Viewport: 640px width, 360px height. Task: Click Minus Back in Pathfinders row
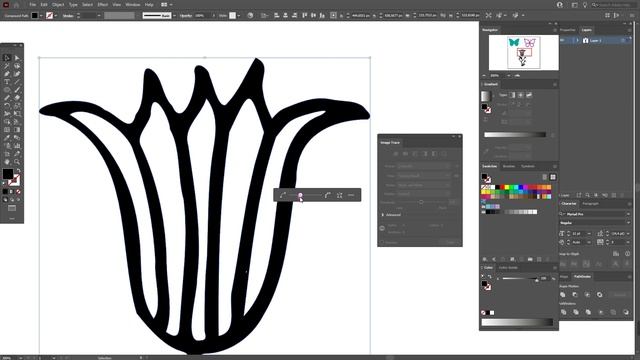[626, 312]
